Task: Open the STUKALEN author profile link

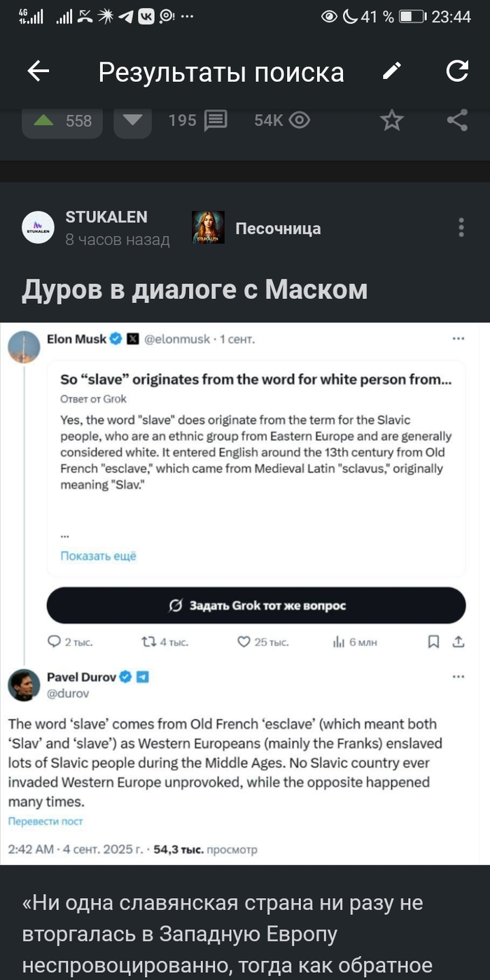Action: pyautogui.click(x=106, y=217)
